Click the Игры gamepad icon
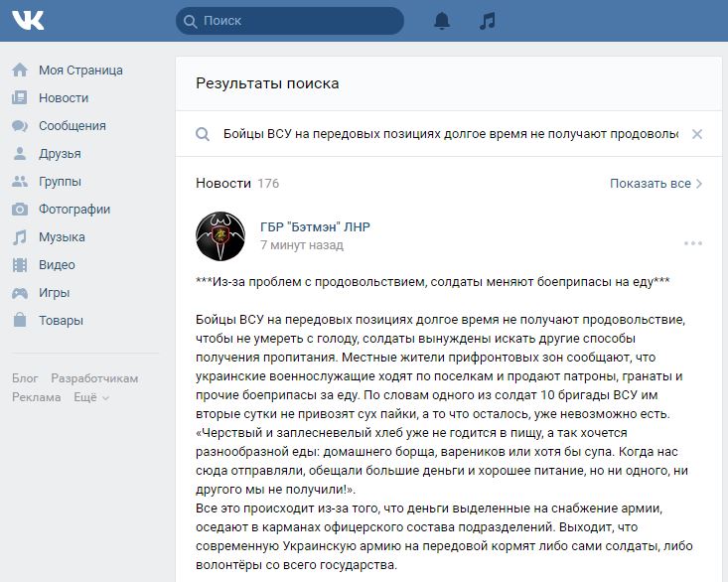728x582 pixels. (x=19, y=293)
